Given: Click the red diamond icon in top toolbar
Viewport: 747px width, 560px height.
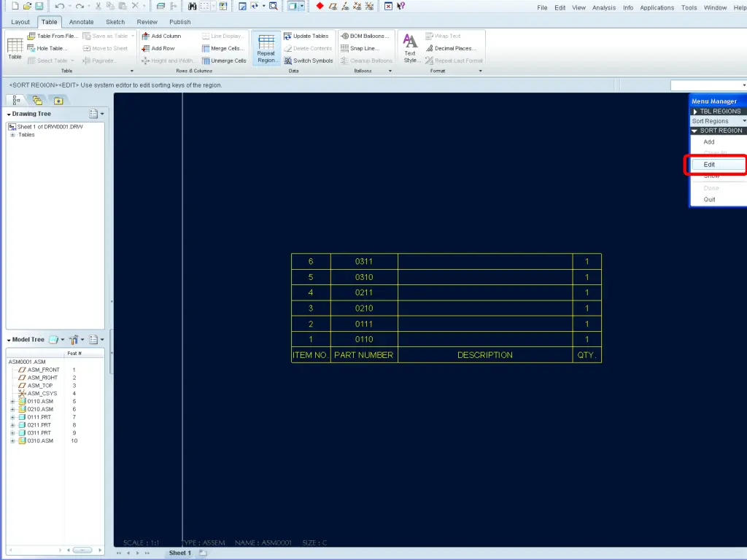Looking at the screenshot, I should coord(320,6).
